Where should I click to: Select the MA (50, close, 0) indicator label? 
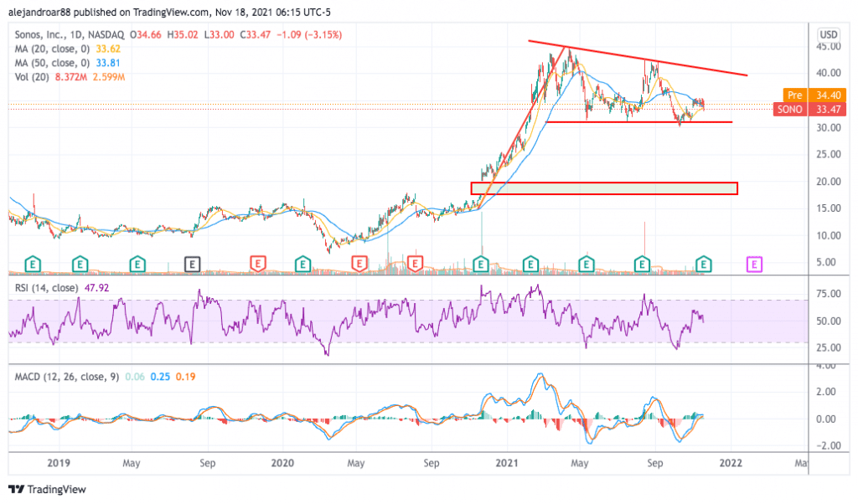point(52,64)
